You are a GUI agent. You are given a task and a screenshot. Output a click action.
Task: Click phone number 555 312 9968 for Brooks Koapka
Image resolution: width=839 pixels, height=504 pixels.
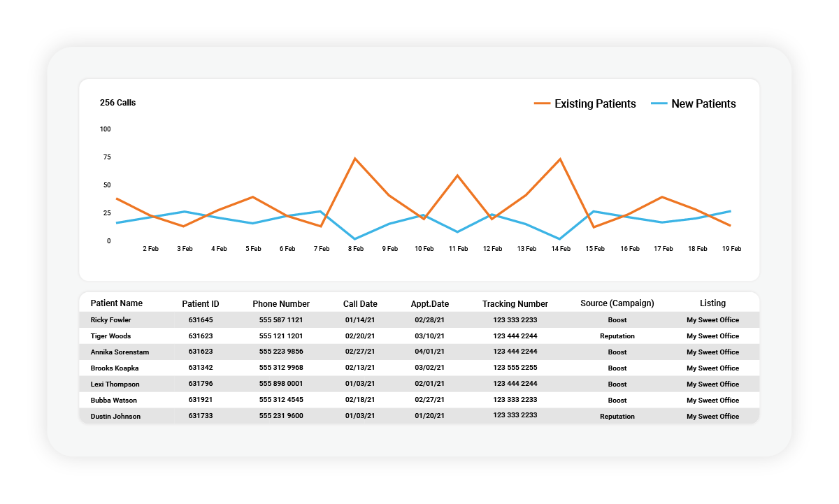[x=281, y=368]
